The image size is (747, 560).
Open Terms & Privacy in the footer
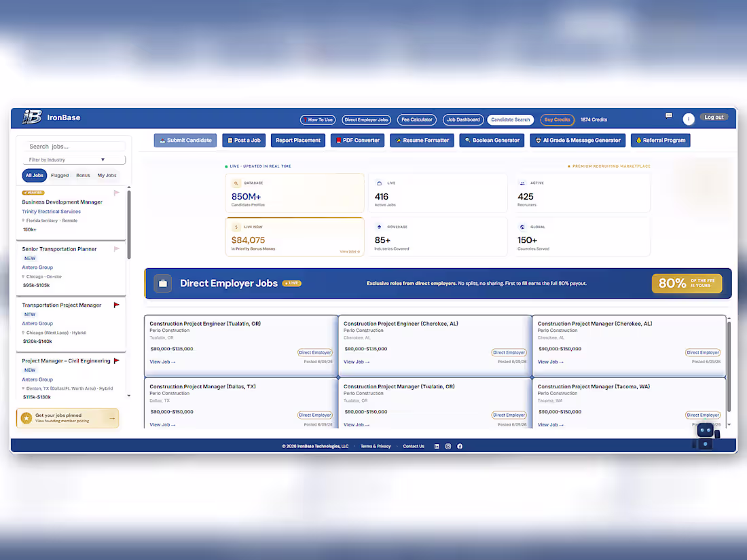click(376, 447)
